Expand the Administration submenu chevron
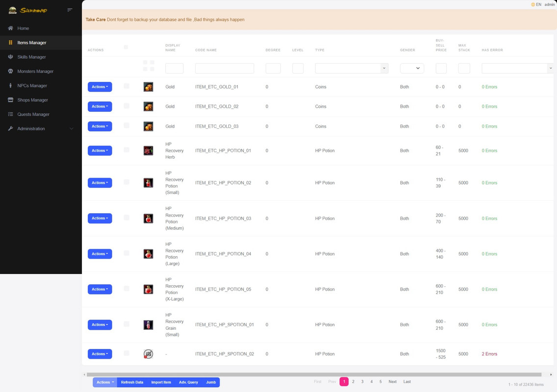This screenshot has width=557, height=392. pyautogui.click(x=72, y=128)
